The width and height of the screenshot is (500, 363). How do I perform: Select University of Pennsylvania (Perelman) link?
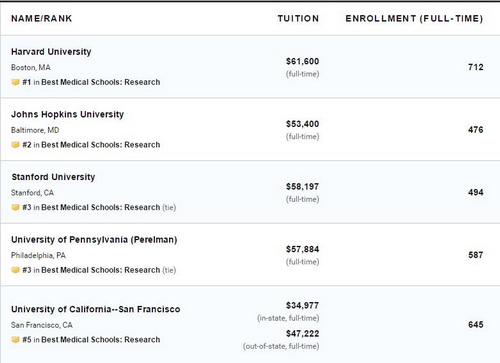coord(94,240)
